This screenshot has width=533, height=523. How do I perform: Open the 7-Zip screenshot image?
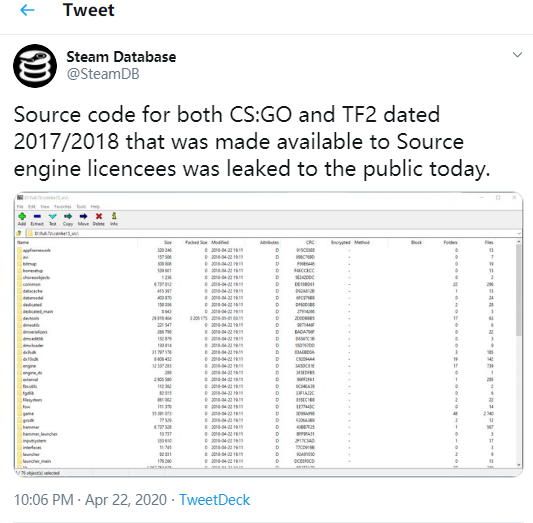pyautogui.click(x=268, y=334)
